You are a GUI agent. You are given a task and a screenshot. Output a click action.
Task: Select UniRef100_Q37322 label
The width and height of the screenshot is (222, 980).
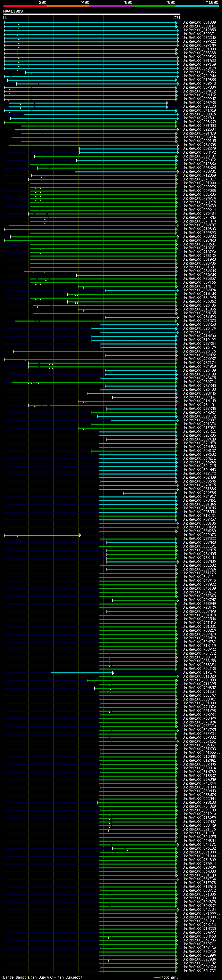[x=199, y=539]
